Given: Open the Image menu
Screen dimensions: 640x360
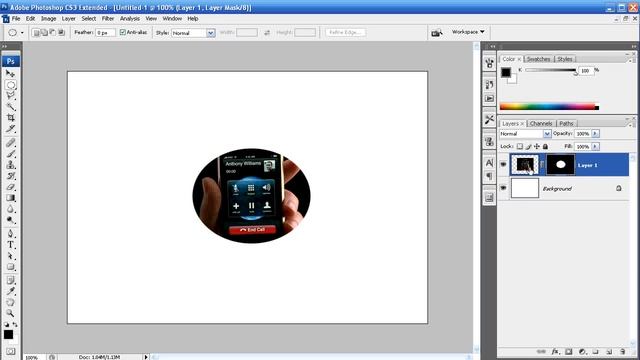Looking at the screenshot, I should tap(48, 19).
